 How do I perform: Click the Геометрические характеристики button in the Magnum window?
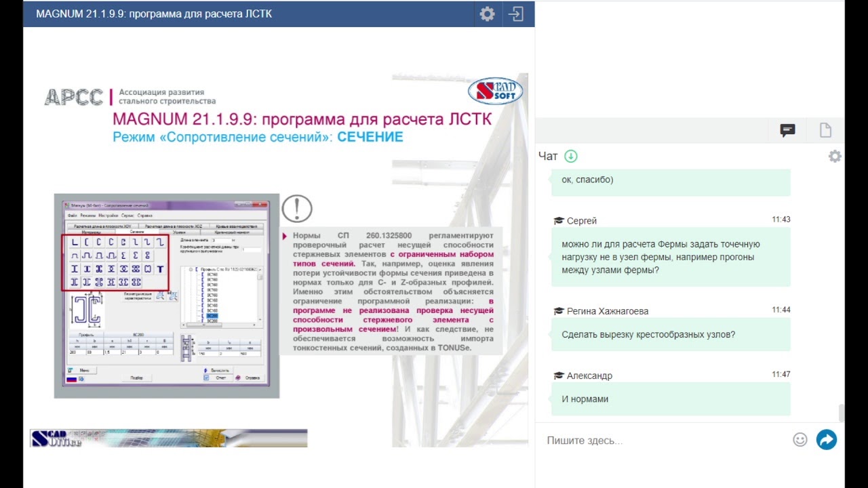[138, 296]
